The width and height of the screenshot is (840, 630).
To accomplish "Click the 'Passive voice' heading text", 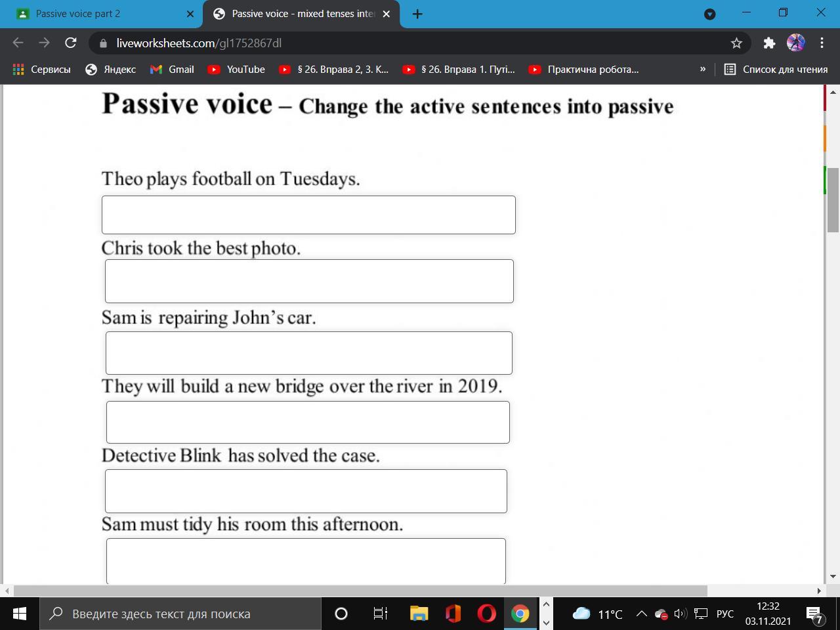I will [187, 104].
